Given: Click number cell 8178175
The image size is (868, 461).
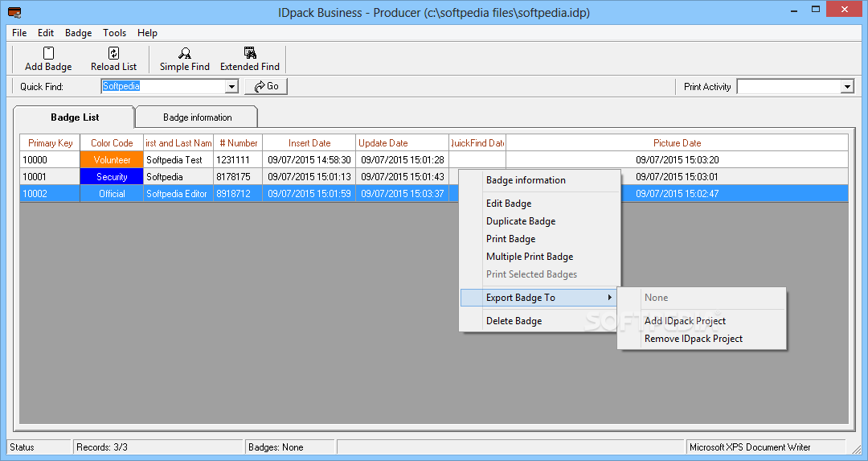Looking at the screenshot, I should 238,177.
